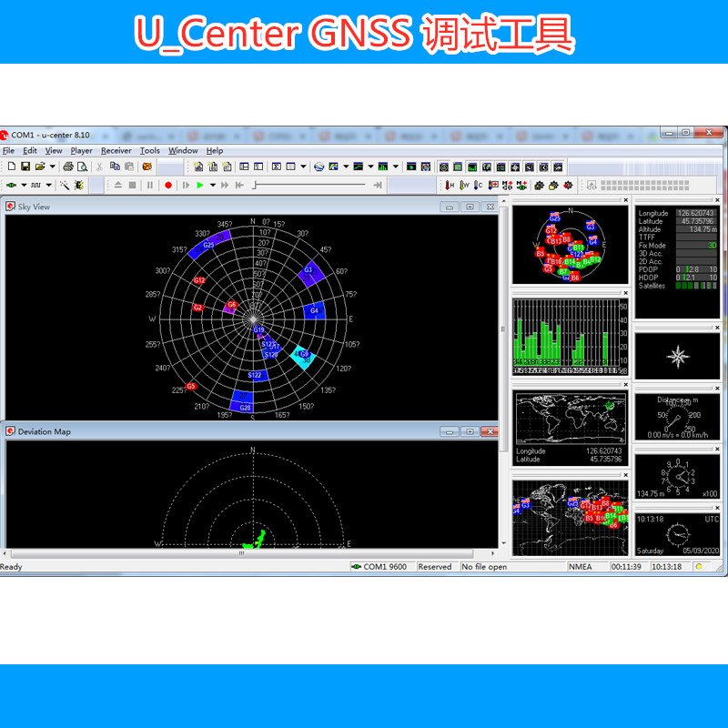Click the yellow status indicator in status bar

coord(699,566)
